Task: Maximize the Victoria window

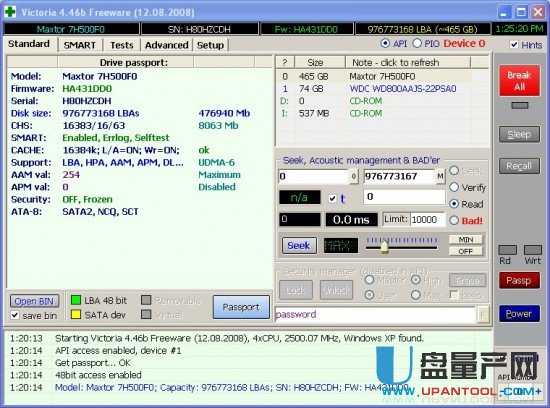Action: pos(521,12)
